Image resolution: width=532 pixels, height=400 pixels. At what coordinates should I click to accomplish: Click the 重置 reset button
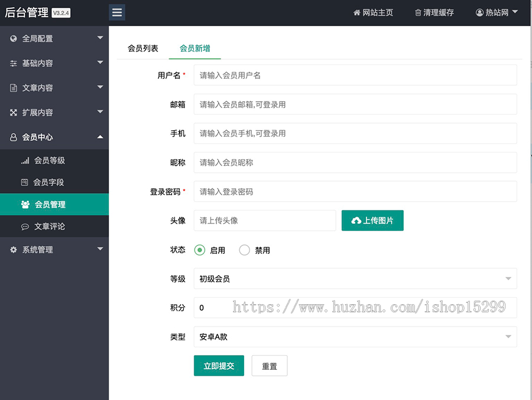pos(270,366)
